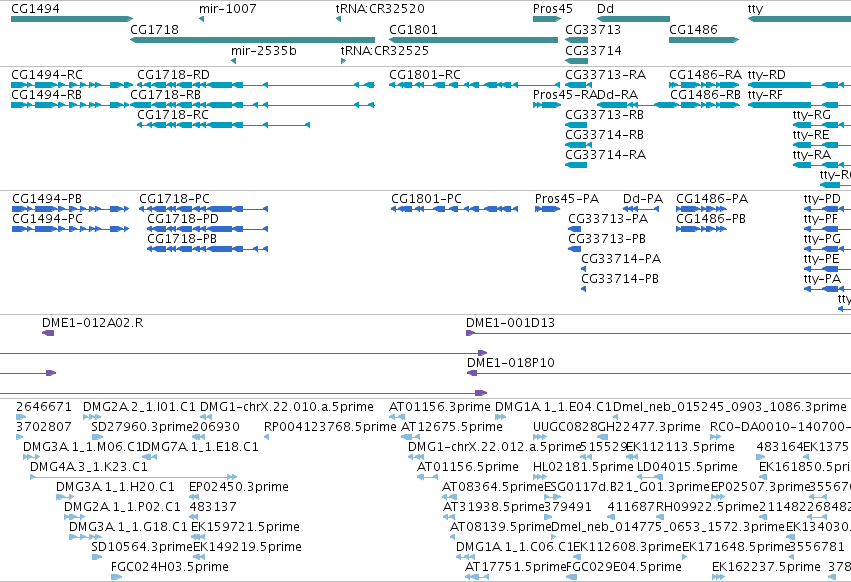Select the CG1494-RB transcript label
851x582 pixels.
click(46, 94)
